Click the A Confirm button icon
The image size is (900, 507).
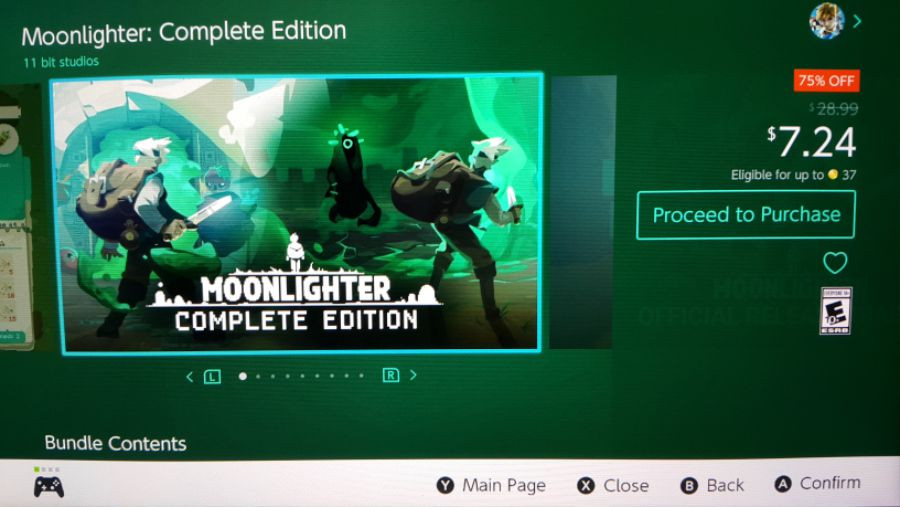coord(782,484)
